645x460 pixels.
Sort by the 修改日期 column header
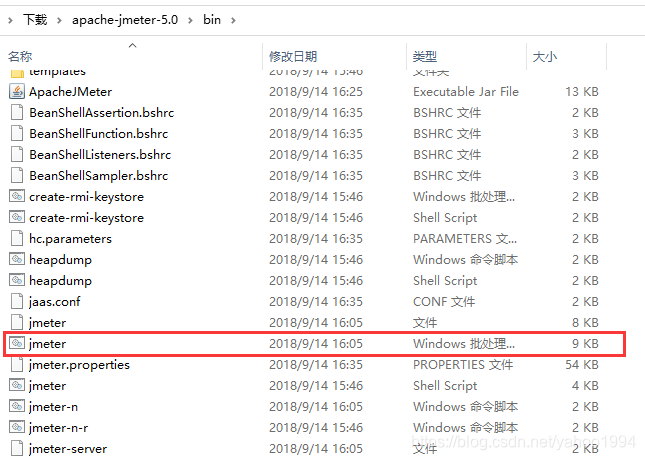coord(293,56)
